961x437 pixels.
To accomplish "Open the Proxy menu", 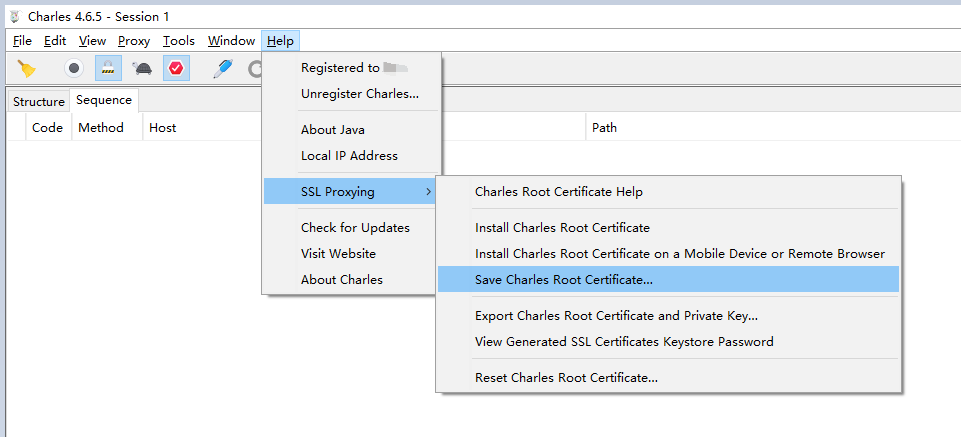I will point(134,41).
